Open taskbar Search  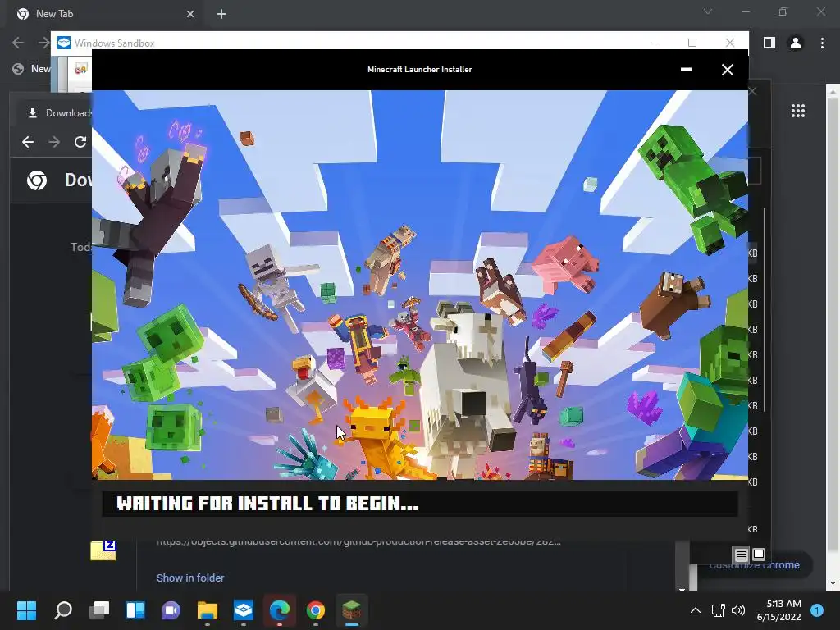[63, 609]
